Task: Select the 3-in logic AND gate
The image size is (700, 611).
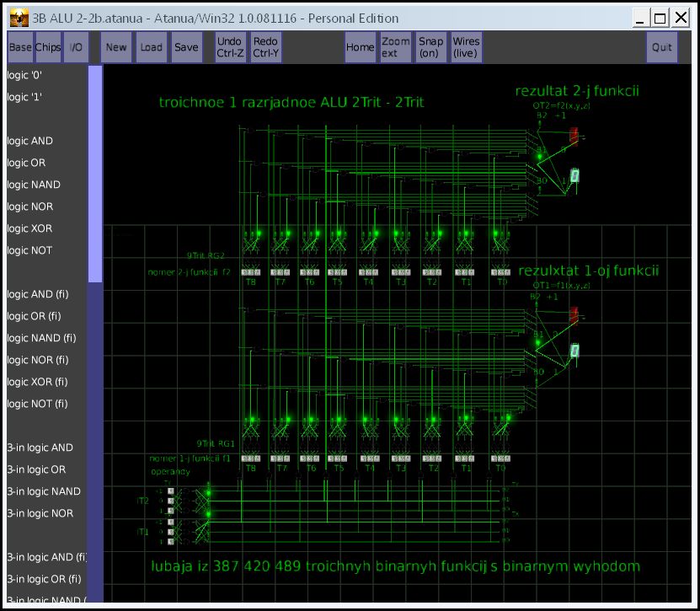Action: [x=40, y=448]
